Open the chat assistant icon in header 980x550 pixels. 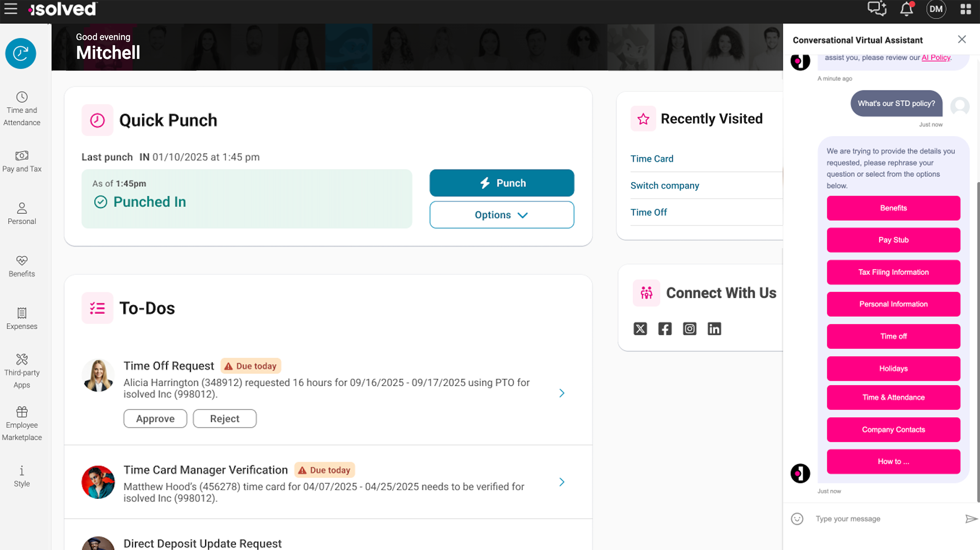tap(876, 9)
